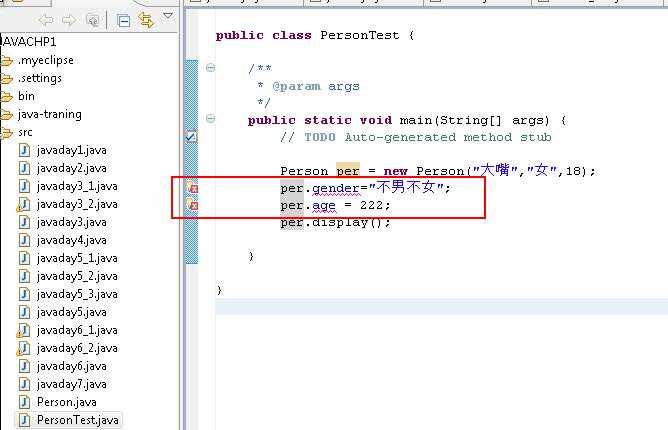Click the Back navigation arrow in Navigator toolbar
This screenshot has height=430, width=668.
point(46,19)
